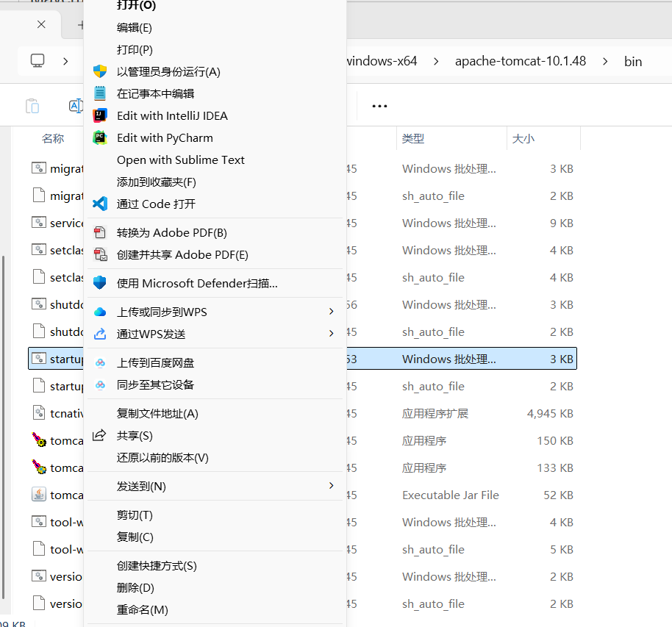Click the paste clipboard icon in the toolbar
The height and width of the screenshot is (627, 672).
(x=32, y=106)
